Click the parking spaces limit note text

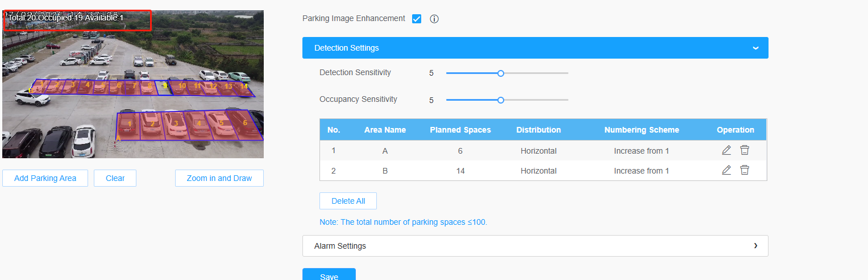pos(403,222)
